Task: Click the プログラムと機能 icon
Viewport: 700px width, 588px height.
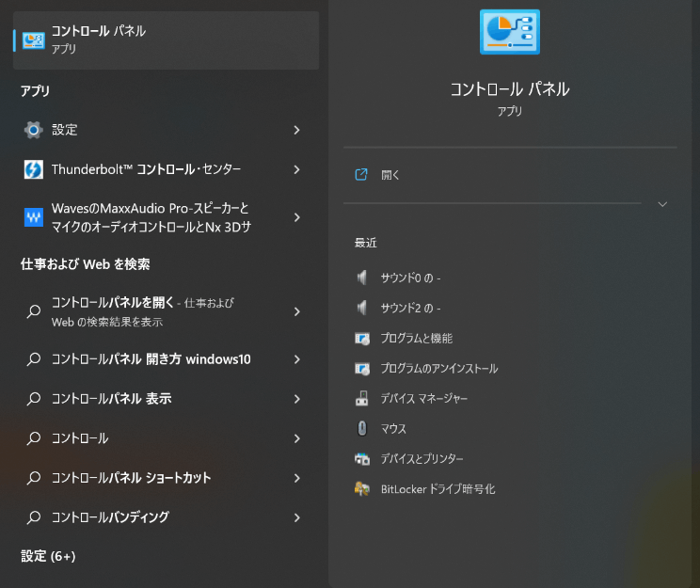Action: 362,339
